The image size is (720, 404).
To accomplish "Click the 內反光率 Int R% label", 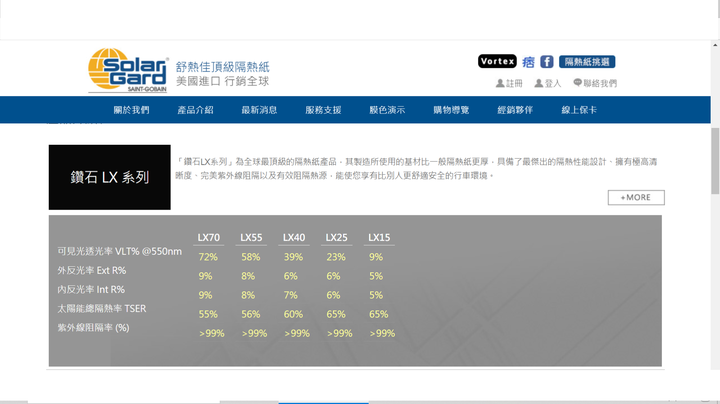I will click(x=91, y=290).
